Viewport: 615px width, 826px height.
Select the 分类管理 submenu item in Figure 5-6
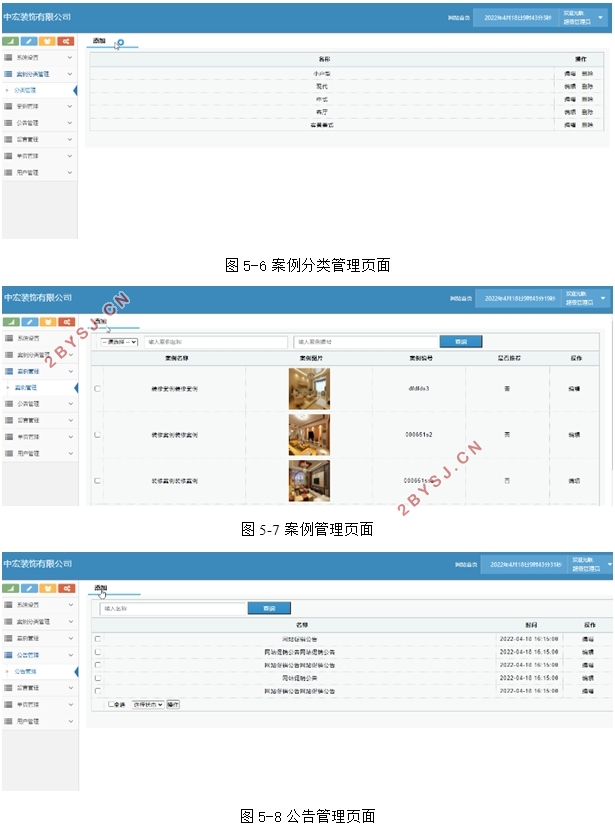point(25,91)
